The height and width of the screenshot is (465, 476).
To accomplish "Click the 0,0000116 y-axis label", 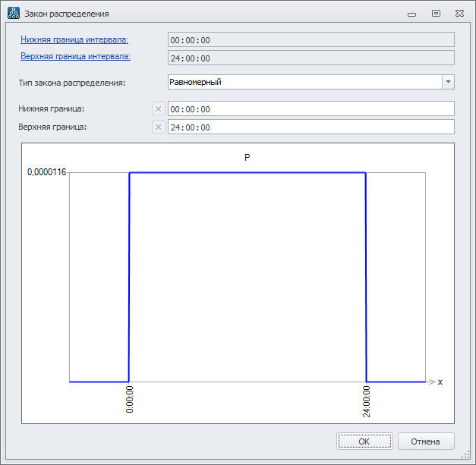I will (46, 173).
